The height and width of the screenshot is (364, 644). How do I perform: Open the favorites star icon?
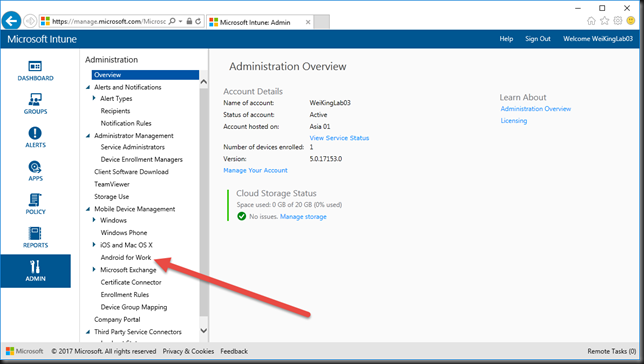click(x=604, y=21)
